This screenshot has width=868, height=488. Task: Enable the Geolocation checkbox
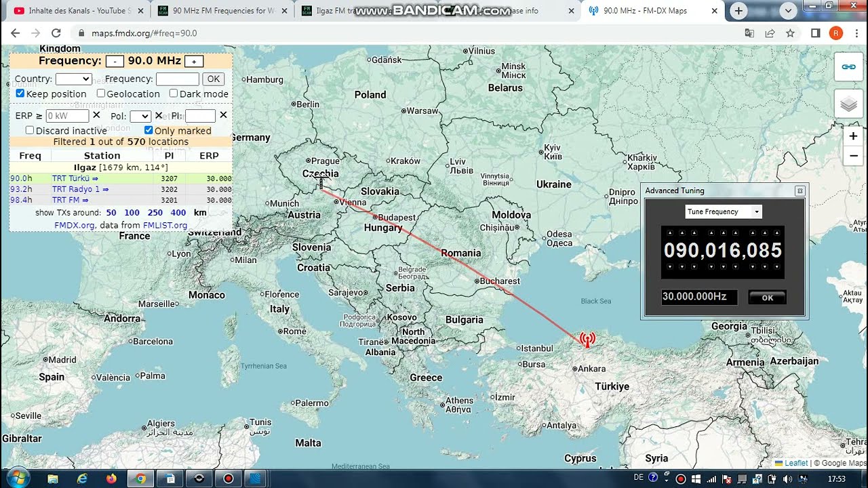tap(101, 94)
